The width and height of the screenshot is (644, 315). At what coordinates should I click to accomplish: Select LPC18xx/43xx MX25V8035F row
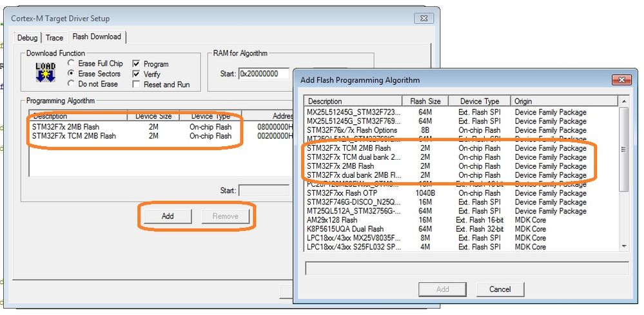coord(461,238)
